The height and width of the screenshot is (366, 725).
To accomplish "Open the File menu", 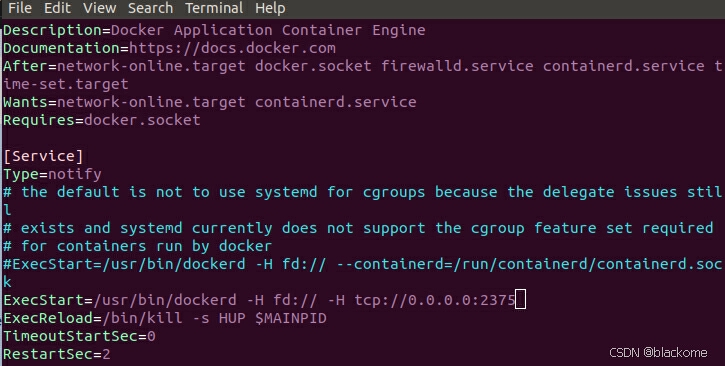I will tap(19, 8).
